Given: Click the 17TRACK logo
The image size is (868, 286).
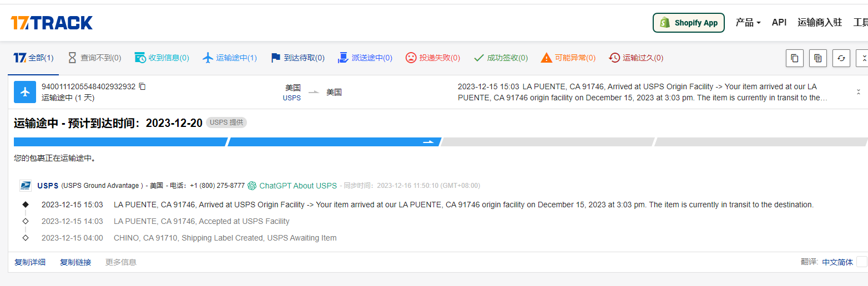Looking at the screenshot, I should coord(52,23).
